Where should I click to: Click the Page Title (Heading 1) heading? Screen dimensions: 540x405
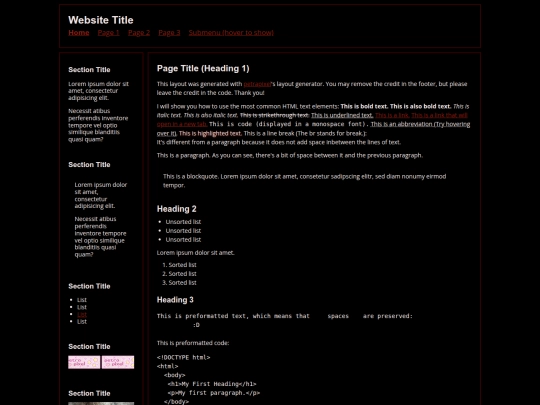tap(203, 69)
